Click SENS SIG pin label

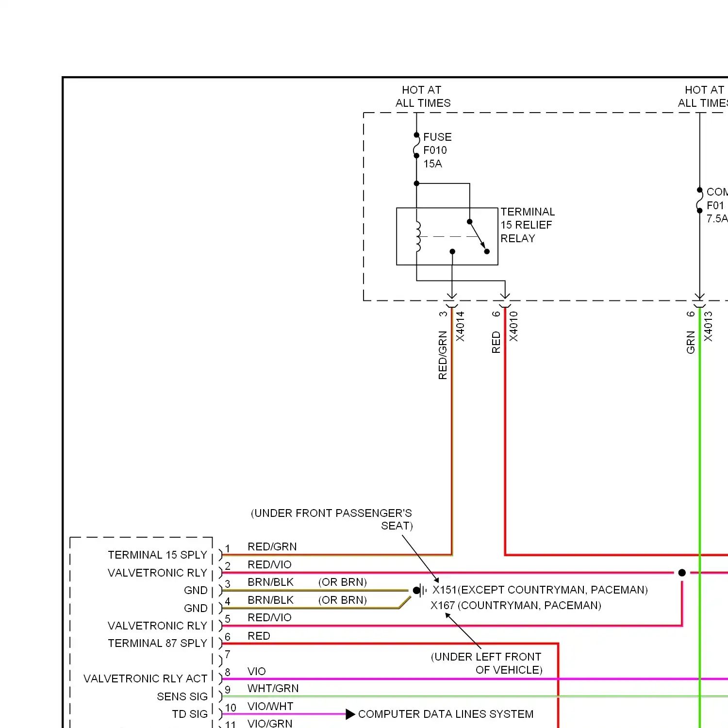coord(182,696)
